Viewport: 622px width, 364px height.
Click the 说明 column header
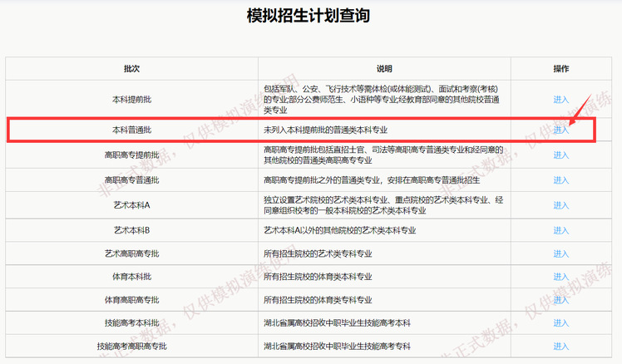click(383, 68)
